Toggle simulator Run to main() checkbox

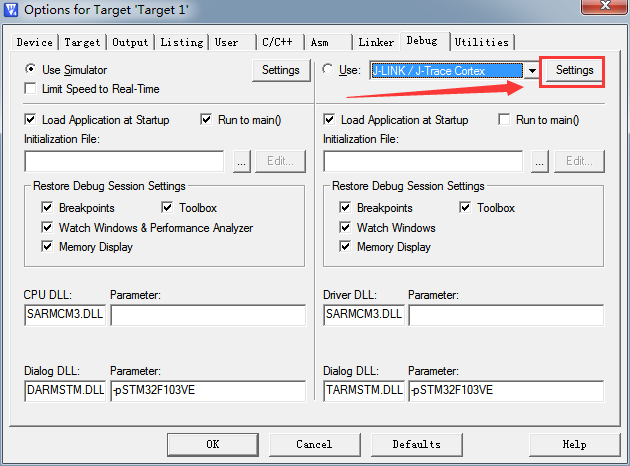tap(206, 119)
